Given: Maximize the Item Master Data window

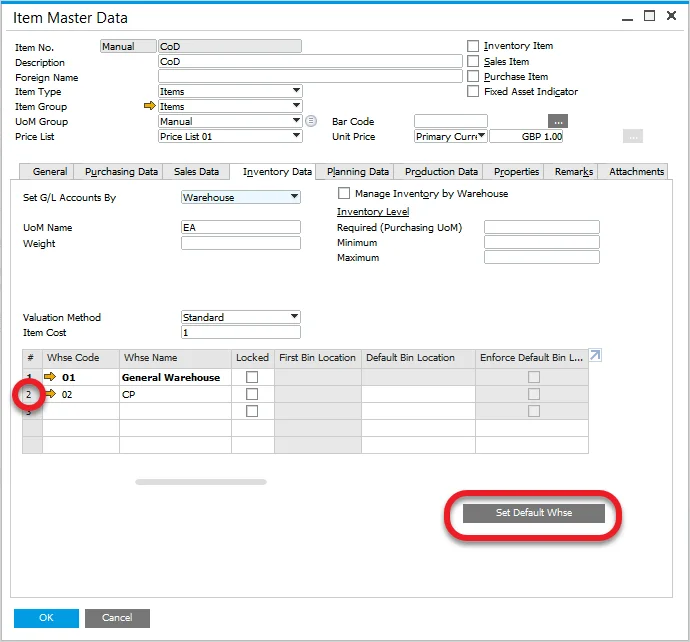Looking at the screenshot, I should click(x=649, y=16).
